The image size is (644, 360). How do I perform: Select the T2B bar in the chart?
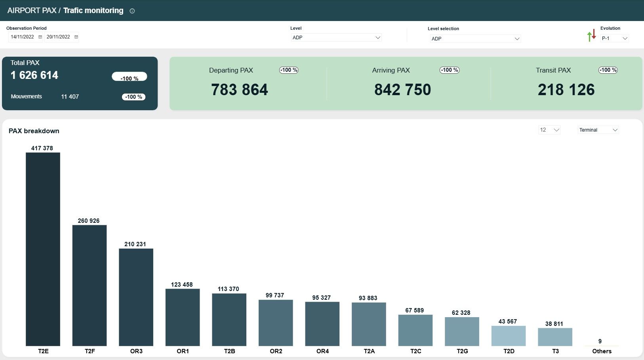[x=229, y=320]
